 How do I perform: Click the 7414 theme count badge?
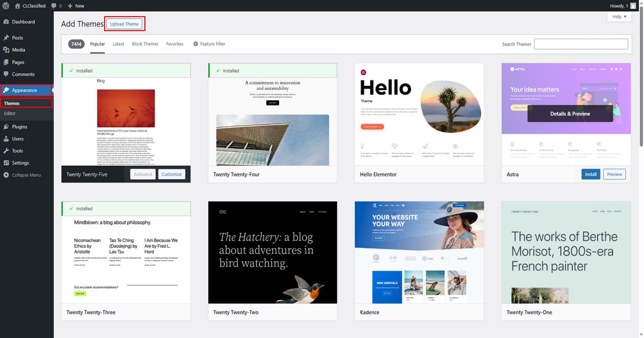pyautogui.click(x=76, y=44)
